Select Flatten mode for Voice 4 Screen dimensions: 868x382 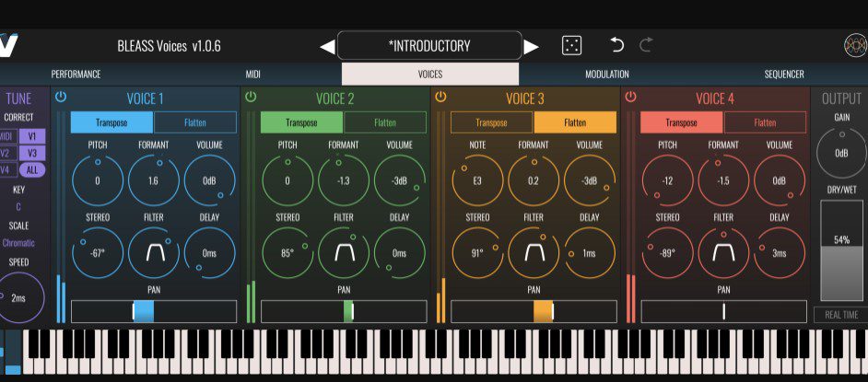(765, 122)
